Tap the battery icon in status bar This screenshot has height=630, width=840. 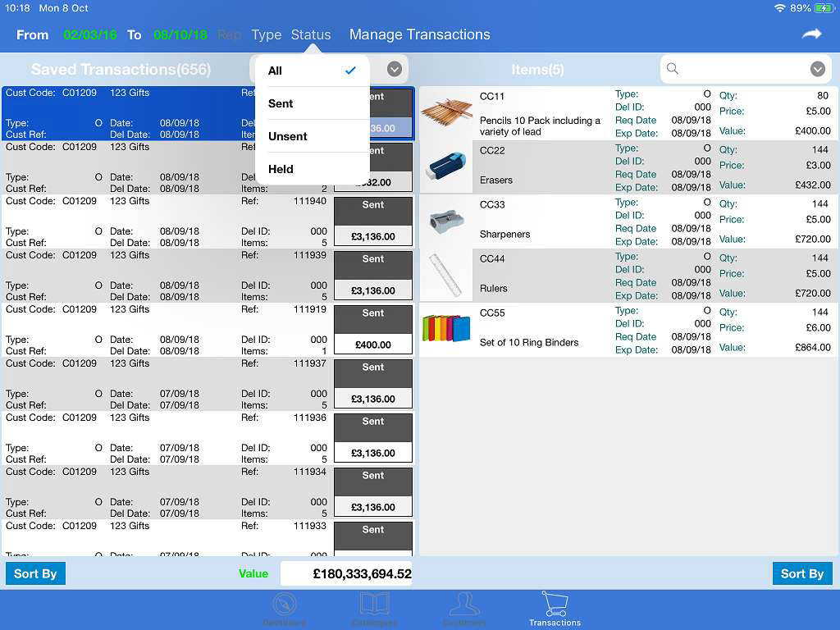pyautogui.click(x=821, y=8)
